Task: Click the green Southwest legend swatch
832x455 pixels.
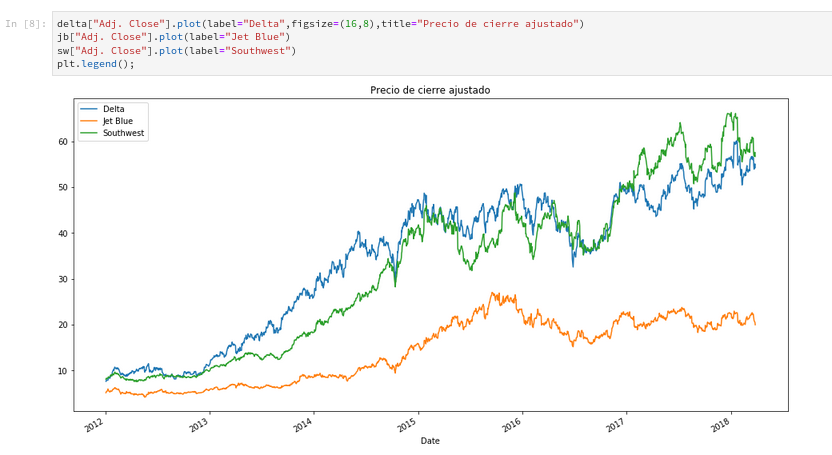Action: [89, 133]
